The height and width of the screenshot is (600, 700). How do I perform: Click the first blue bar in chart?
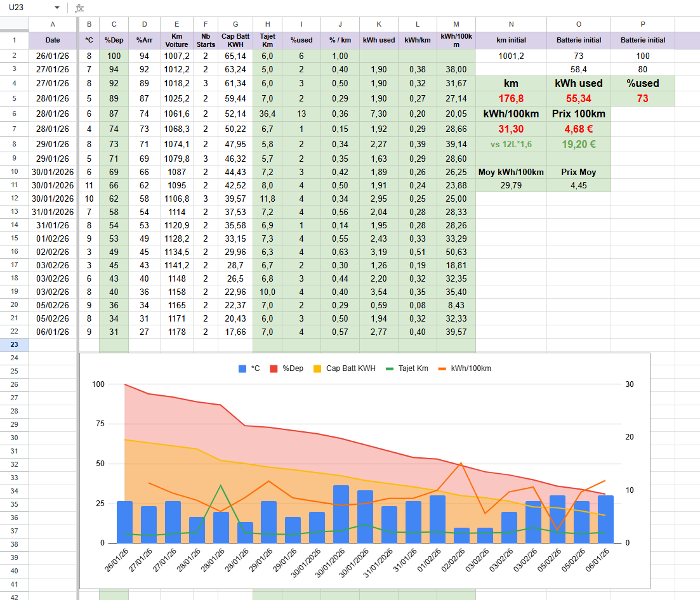point(125,521)
